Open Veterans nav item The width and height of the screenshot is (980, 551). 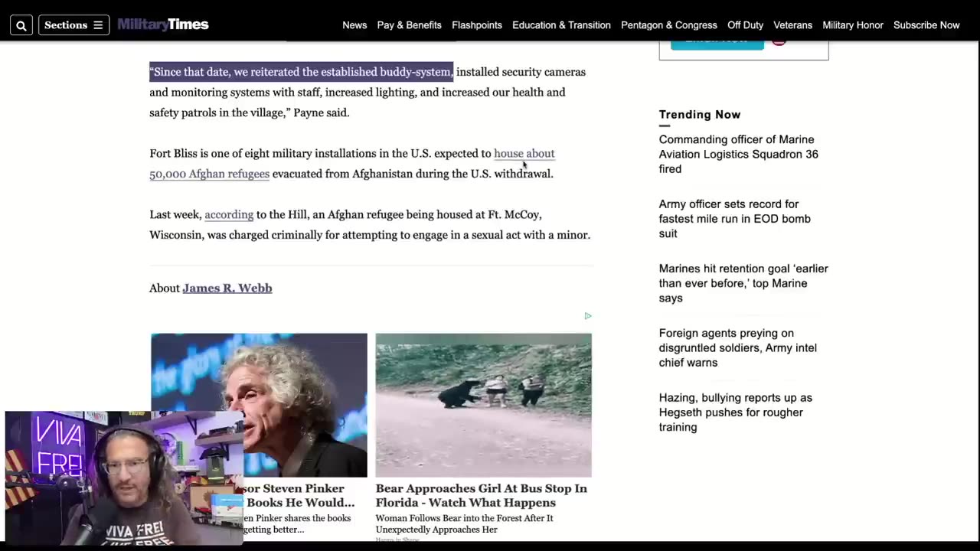click(x=792, y=25)
